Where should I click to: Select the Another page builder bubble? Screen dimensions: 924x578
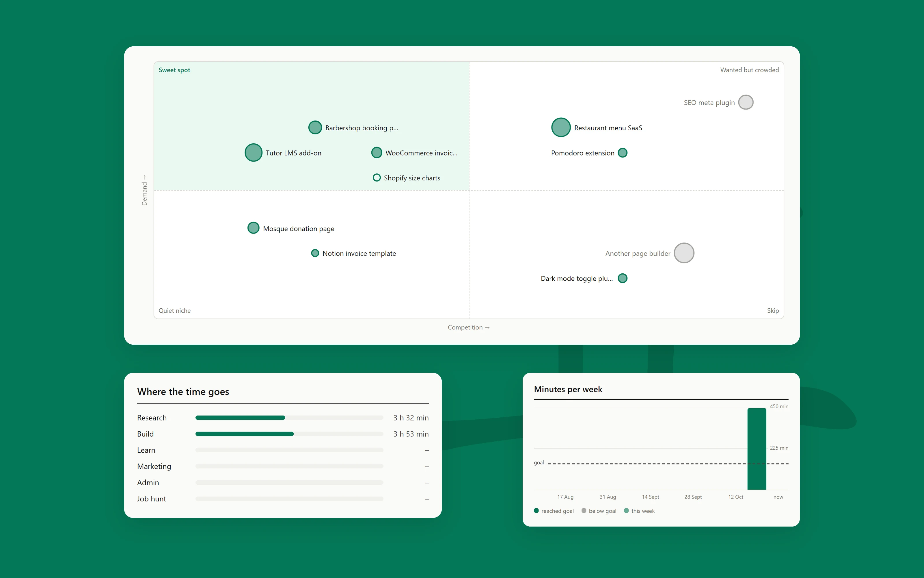click(x=684, y=253)
